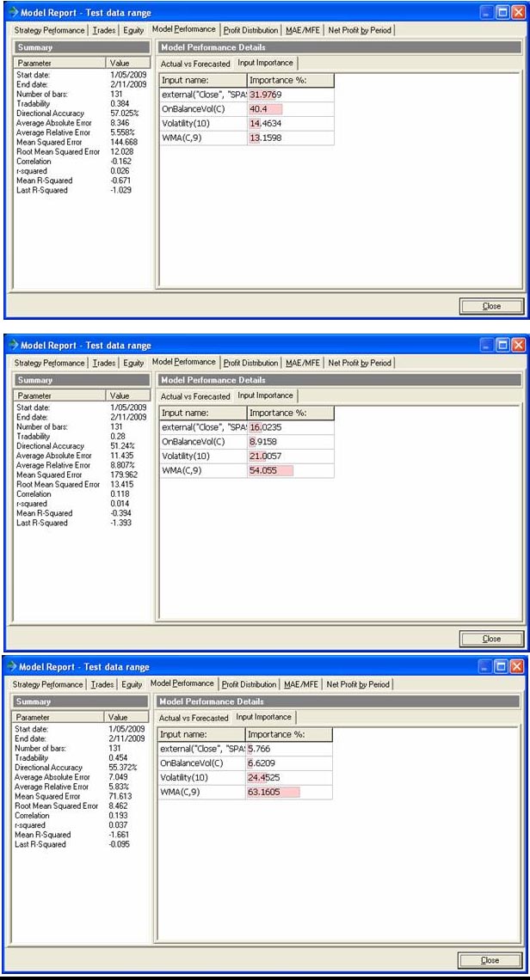530x980 pixels.
Task: Click the Parameter column header in the middle window
Action: 59,395
